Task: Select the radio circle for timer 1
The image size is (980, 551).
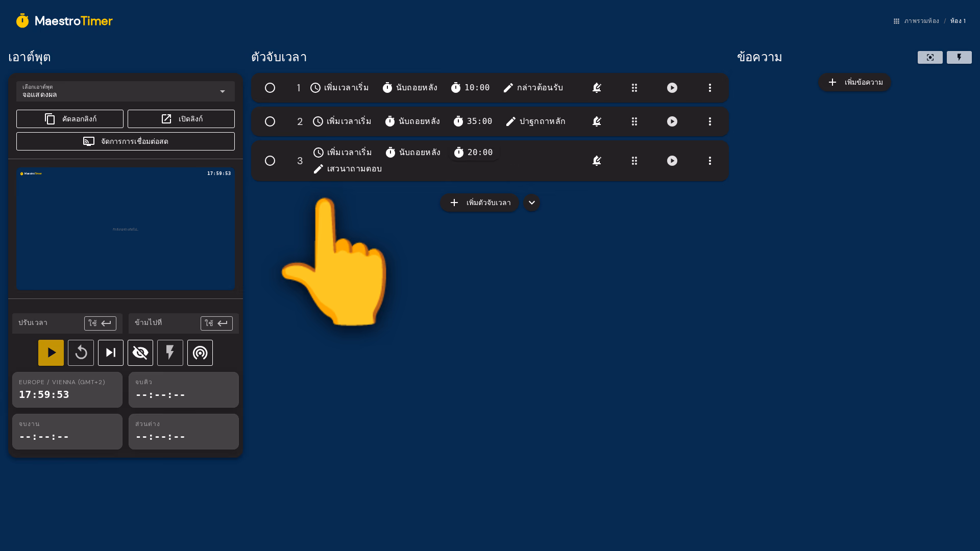Action: [270, 88]
